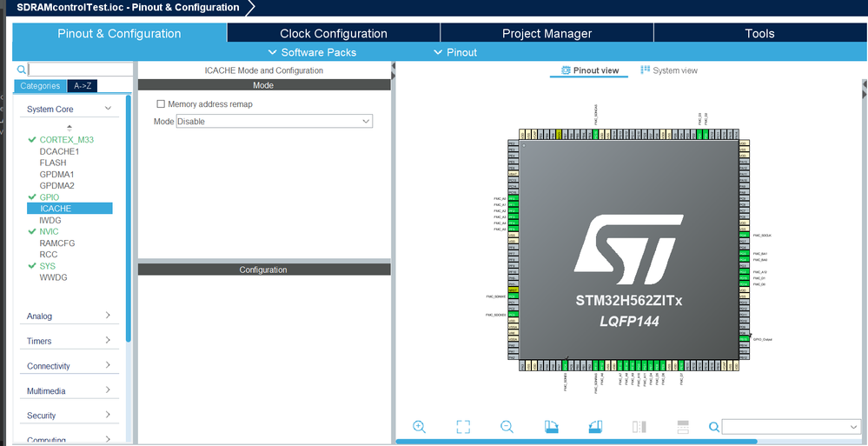Select the green FMC_SDNE0 pin at bottom
The image size is (868, 446).
[x=565, y=365]
